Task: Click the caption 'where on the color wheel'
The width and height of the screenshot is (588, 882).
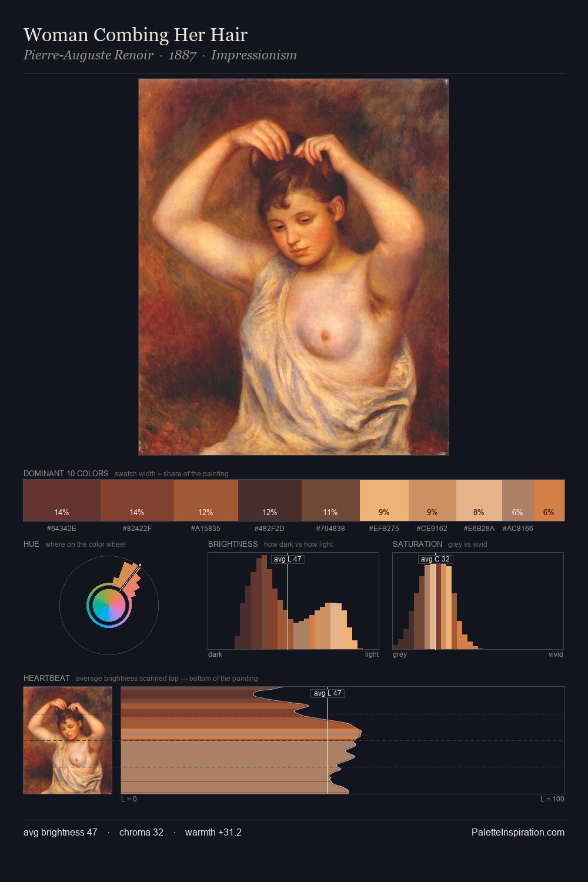Action: 85,544
